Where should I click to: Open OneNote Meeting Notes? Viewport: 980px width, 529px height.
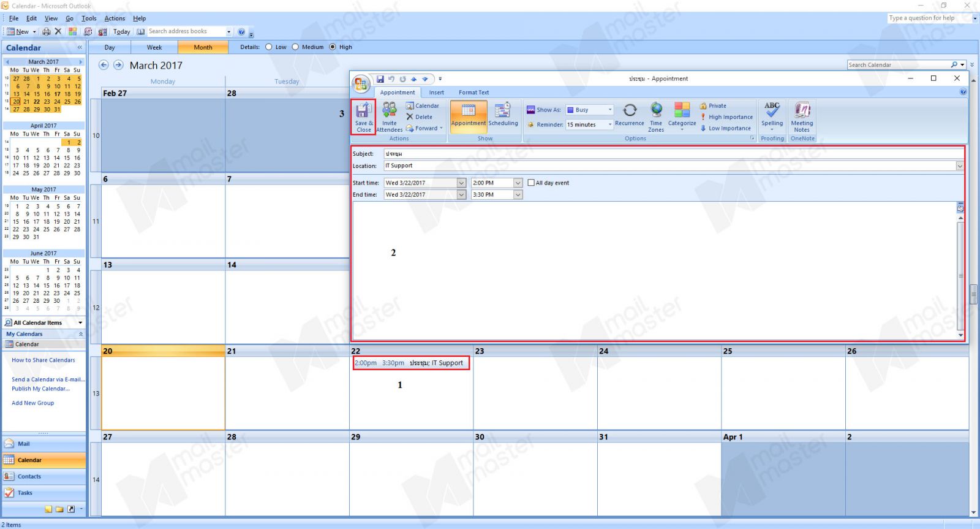(x=802, y=117)
